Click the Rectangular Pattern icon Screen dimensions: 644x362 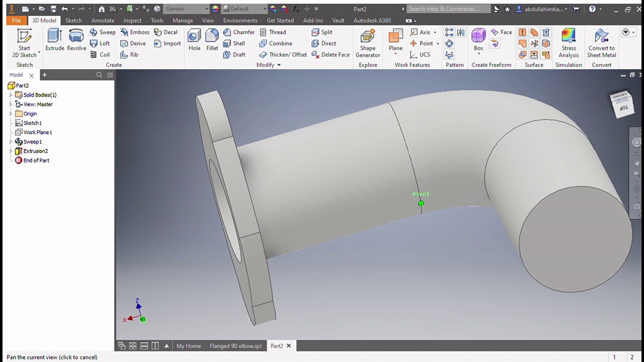pyautogui.click(x=449, y=32)
